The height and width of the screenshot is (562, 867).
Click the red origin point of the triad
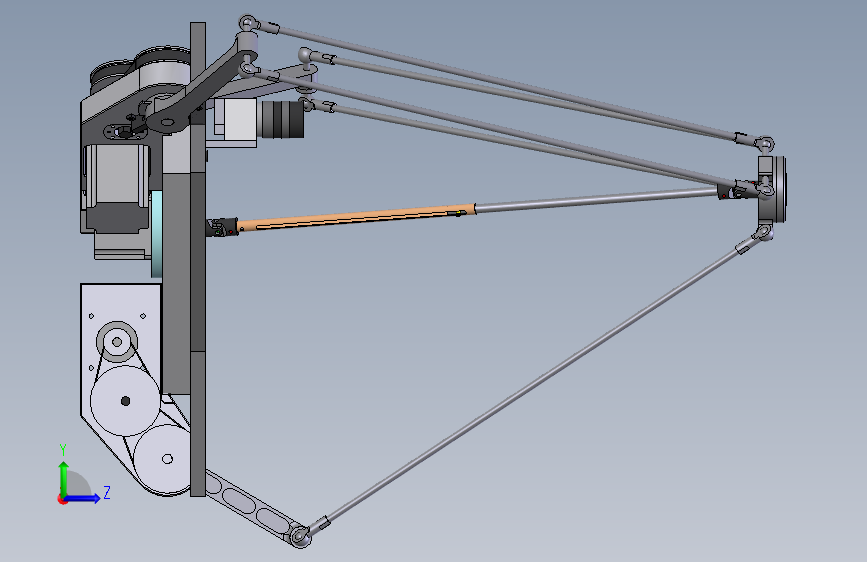62,499
